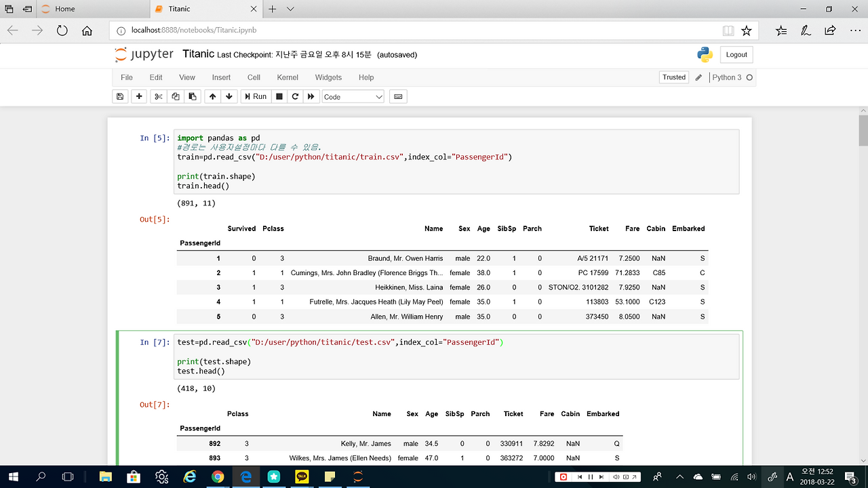Open the File menu
Screen dimensions: 868x488
pos(127,77)
